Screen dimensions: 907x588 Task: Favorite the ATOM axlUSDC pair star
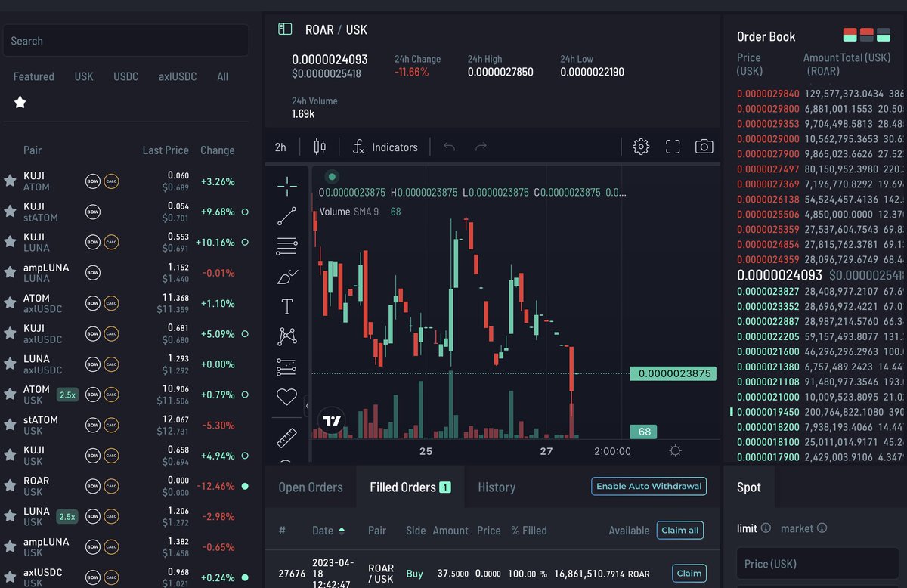coord(10,303)
